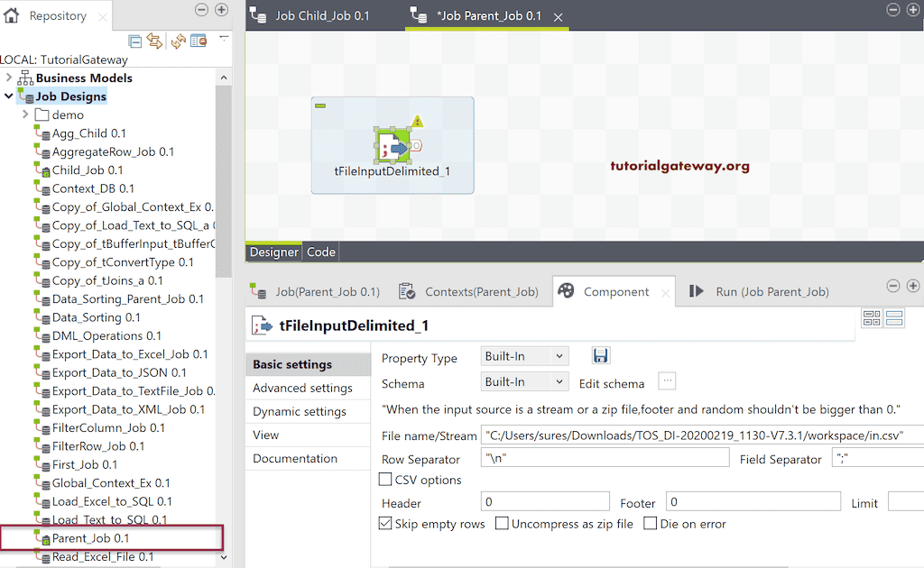Image resolution: width=924 pixels, height=568 pixels.
Task: Click the refresh icon in the Repository toolbar
Action: 177,41
